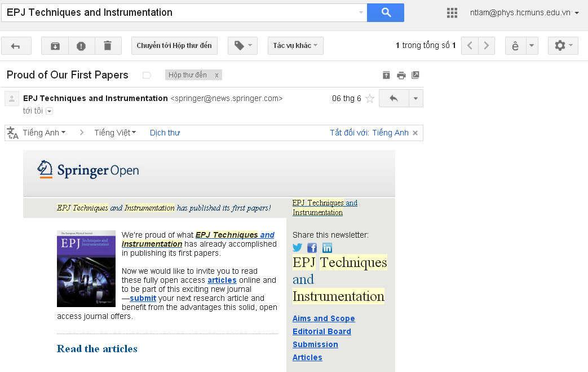Viewport: 588px width, 372px height.
Task: Click the input tools 'ê' button
Action: [516, 46]
